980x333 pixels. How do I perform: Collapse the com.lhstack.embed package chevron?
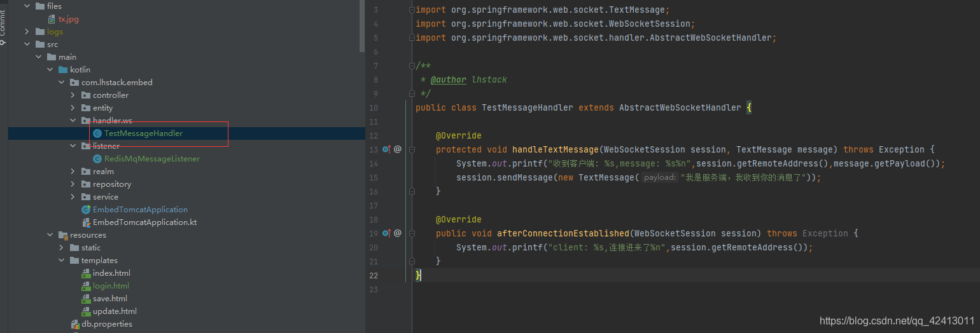click(61, 82)
